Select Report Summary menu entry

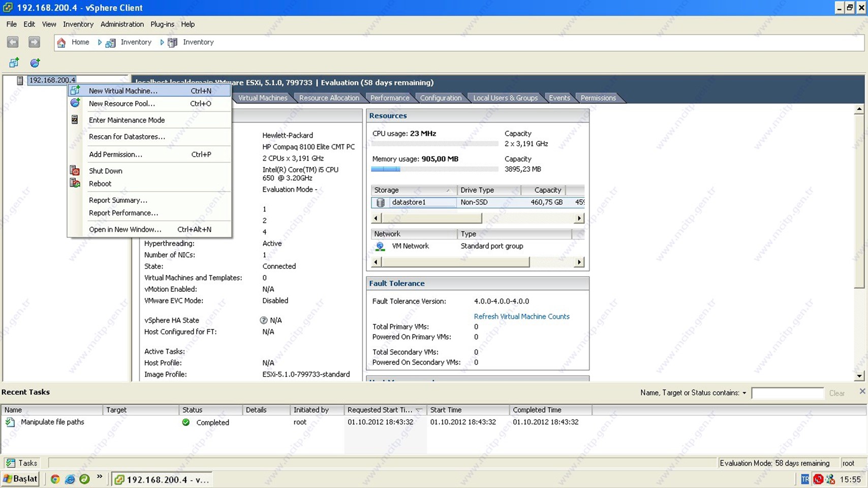149,200
